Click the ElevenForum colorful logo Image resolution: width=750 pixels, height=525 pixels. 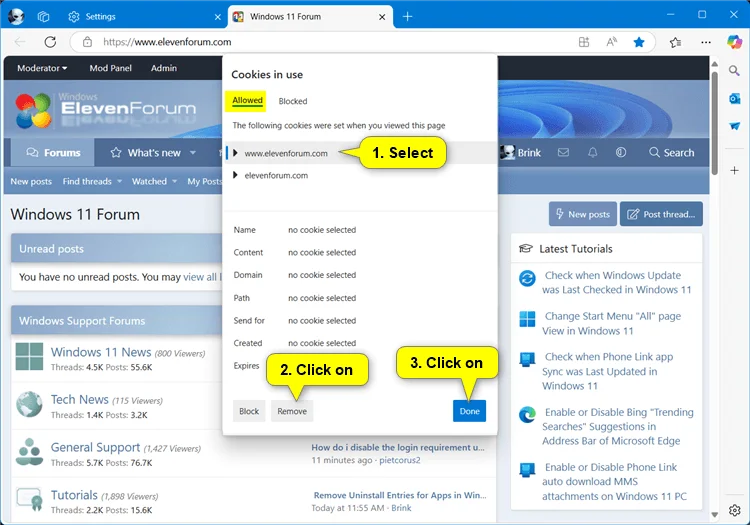click(x=33, y=110)
